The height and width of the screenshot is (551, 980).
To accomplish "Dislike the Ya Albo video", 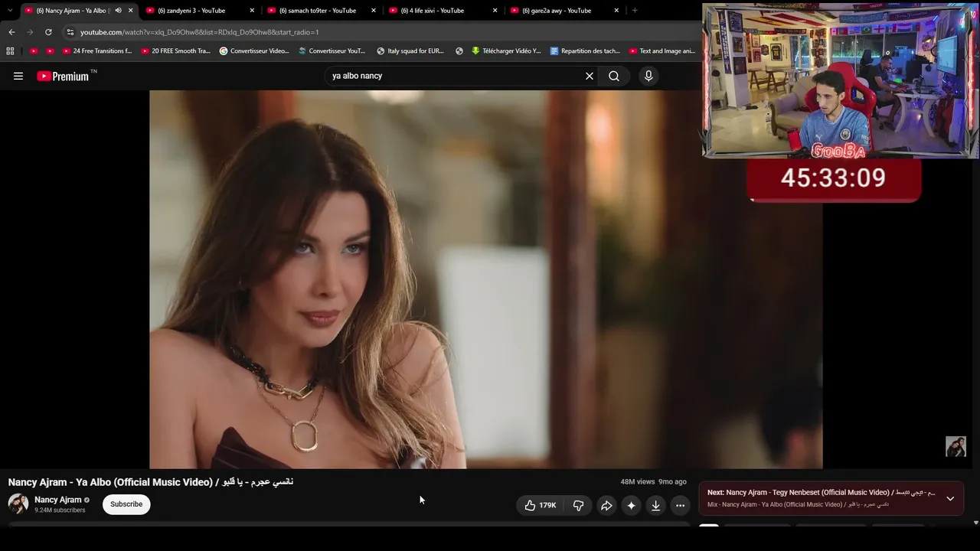I will (579, 505).
